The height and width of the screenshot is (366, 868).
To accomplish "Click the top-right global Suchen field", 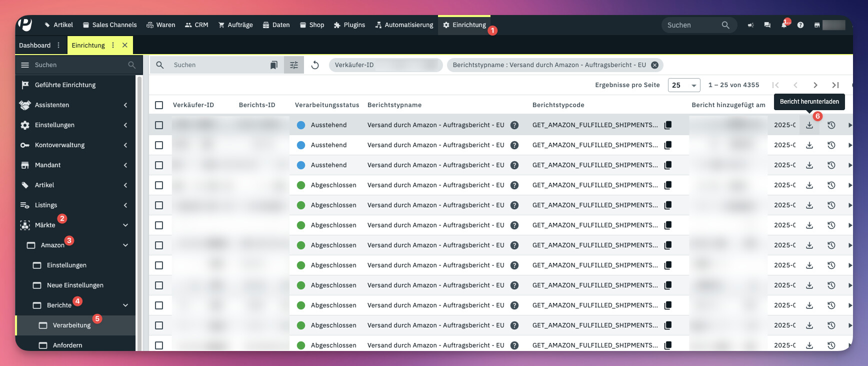I will click(x=692, y=25).
